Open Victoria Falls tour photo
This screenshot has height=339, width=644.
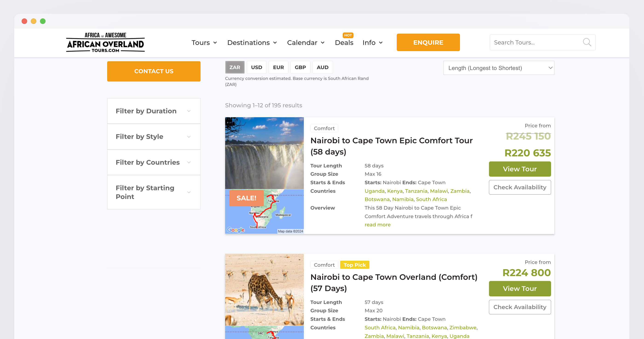[x=264, y=153]
